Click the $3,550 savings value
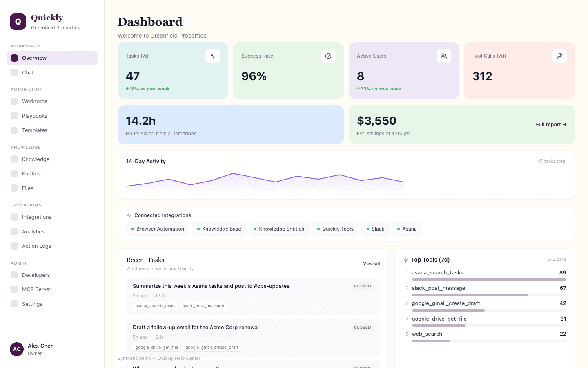The height and width of the screenshot is (368, 588). pos(376,121)
